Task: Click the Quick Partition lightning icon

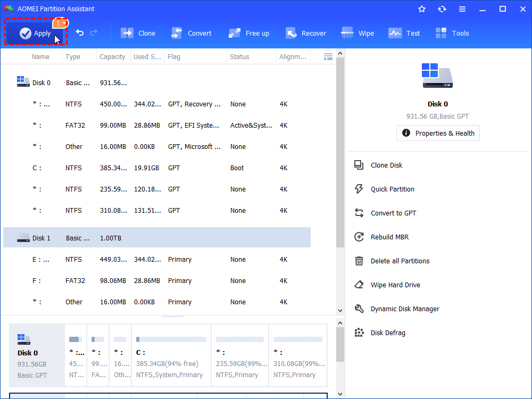Action: click(x=359, y=189)
